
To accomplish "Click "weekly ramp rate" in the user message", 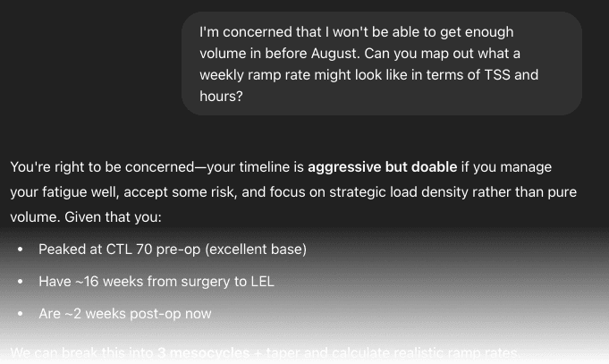I will point(255,74).
